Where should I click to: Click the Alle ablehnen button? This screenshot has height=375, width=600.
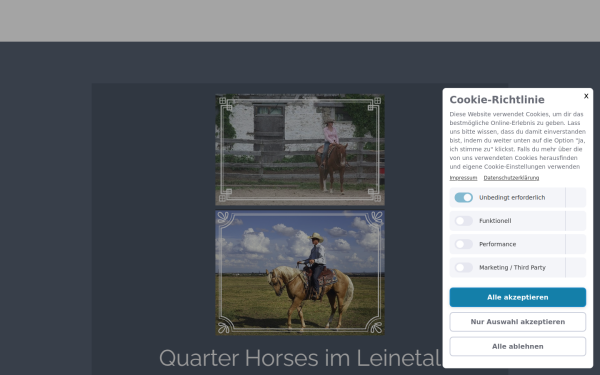point(517,346)
